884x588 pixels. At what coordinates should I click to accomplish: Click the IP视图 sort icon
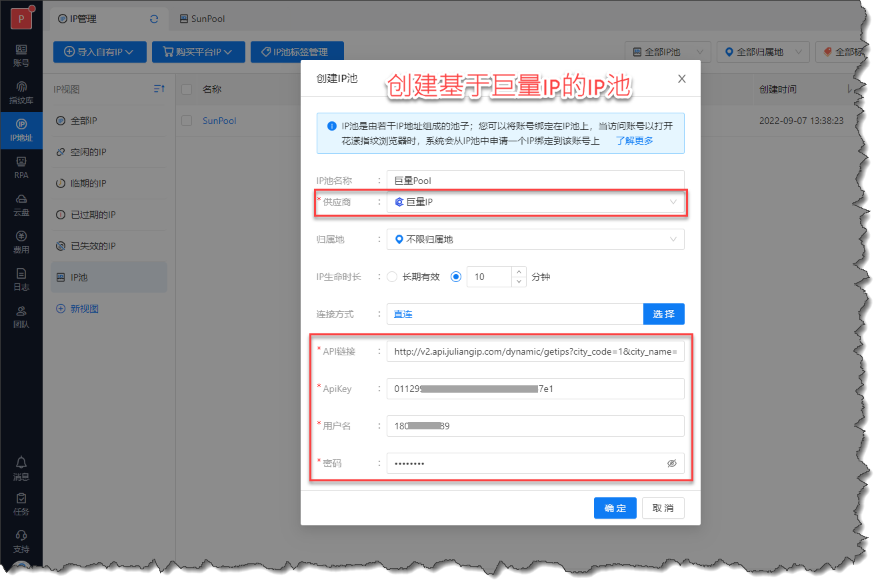click(159, 89)
